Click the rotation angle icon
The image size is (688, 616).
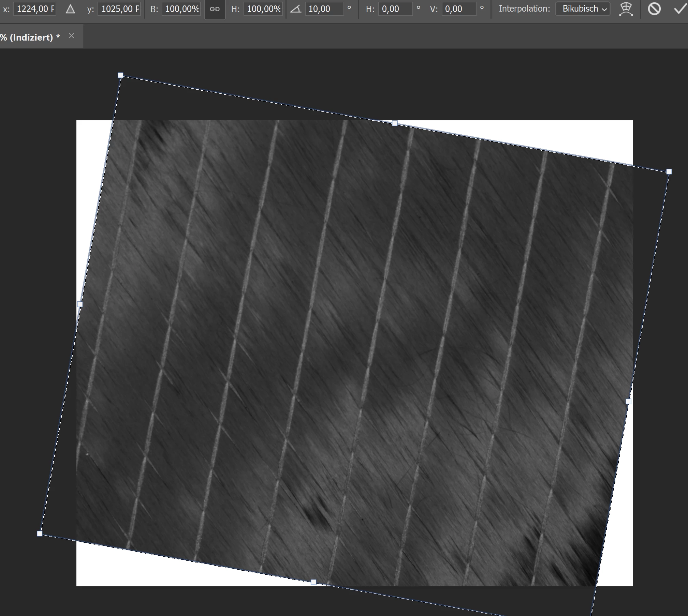pos(295,9)
